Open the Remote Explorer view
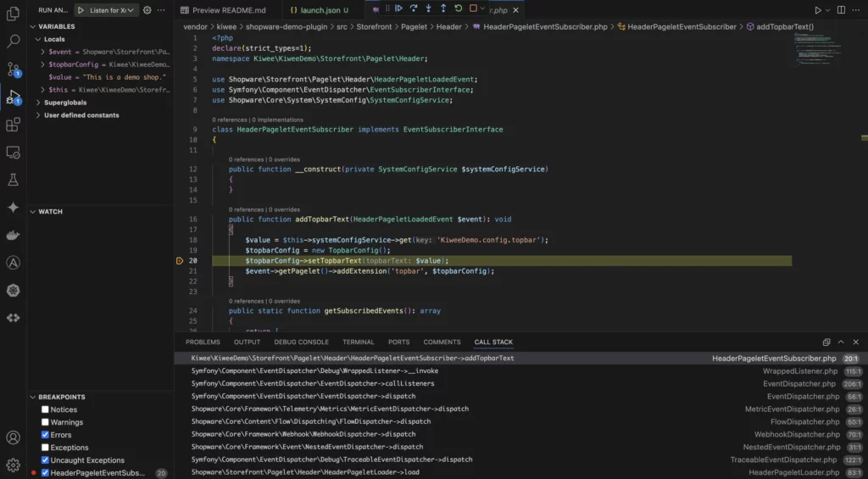The height and width of the screenshot is (479, 868). [13, 153]
